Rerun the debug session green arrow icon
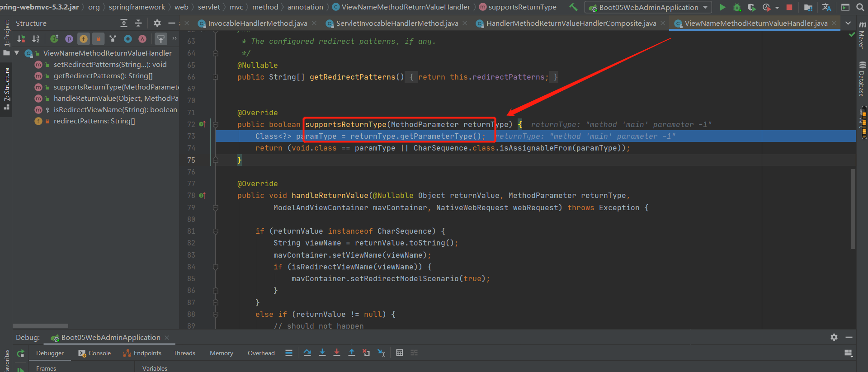The width and height of the screenshot is (868, 372). [x=21, y=353]
